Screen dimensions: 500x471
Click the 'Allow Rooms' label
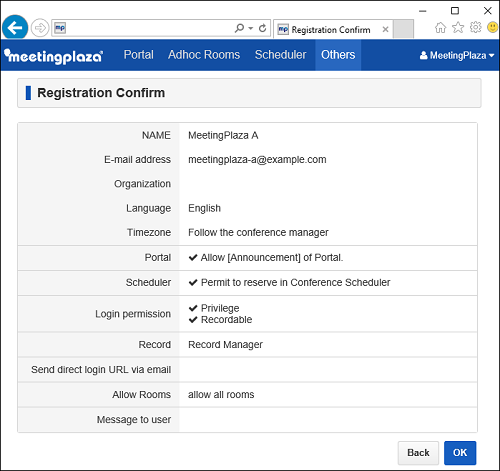click(141, 395)
